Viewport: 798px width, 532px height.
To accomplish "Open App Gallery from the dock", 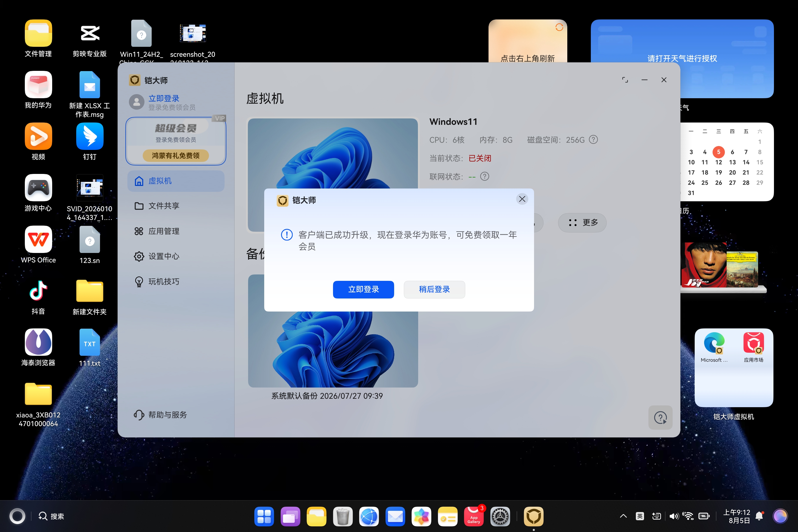I will point(474,516).
